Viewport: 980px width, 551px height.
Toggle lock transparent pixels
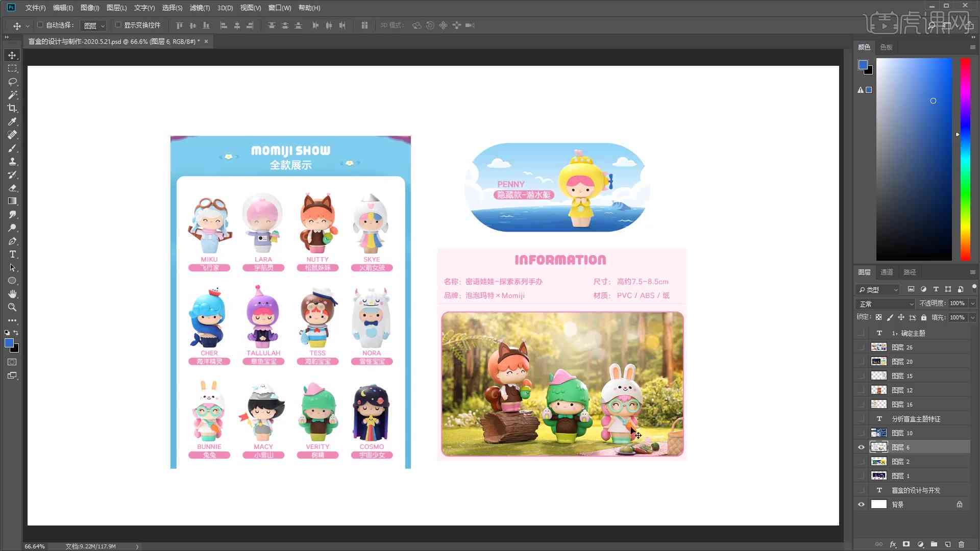point(878,317)
